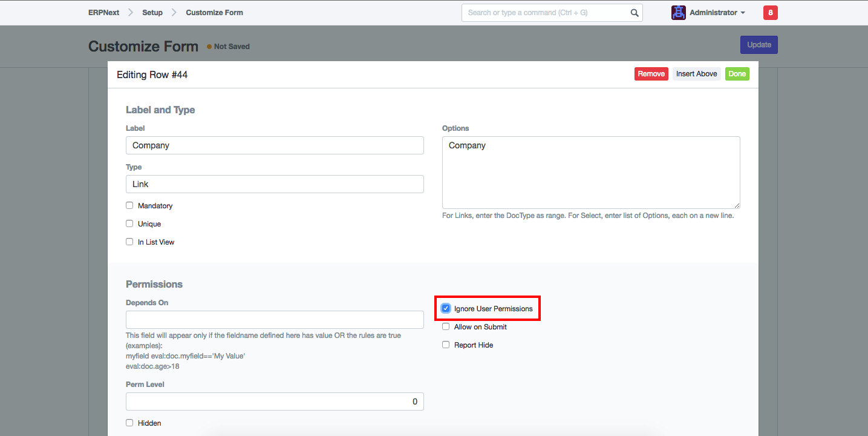
Task: Navigate to Setup breadcrumb
Action: coord(152,13)
